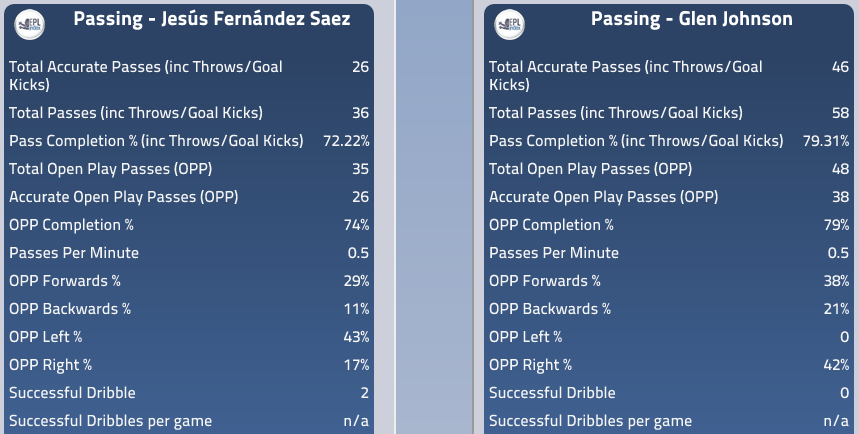859x434 pixels.
Task: Select Saez's Total Accurate Passes value 26
Action: (x=360, y=67)
